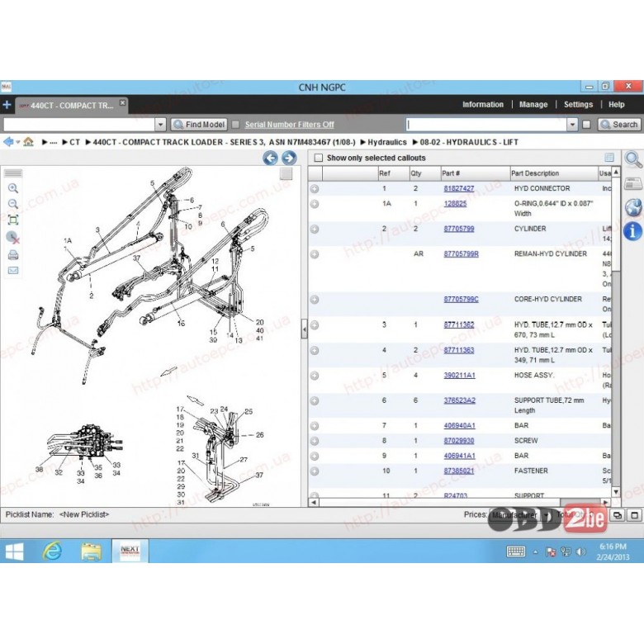Open part number 376523A2 link
Screen dimensions: 644x644
(x=460, y=400)
